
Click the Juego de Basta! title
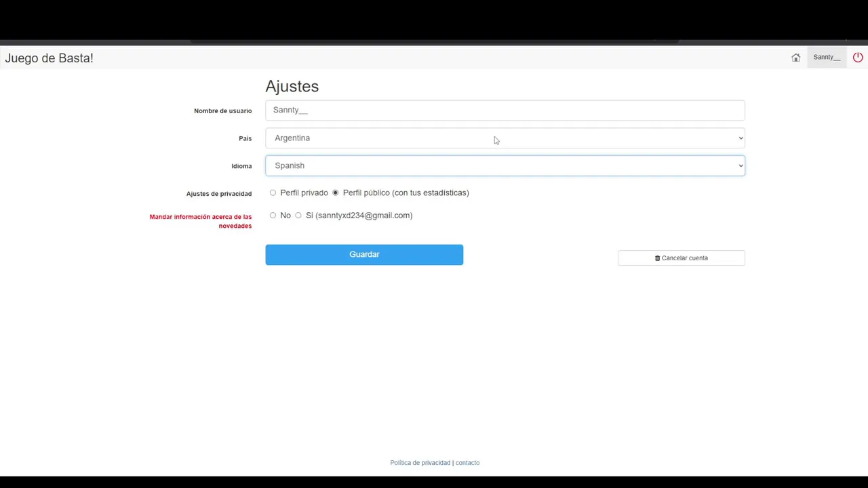[x=49, y=58]
